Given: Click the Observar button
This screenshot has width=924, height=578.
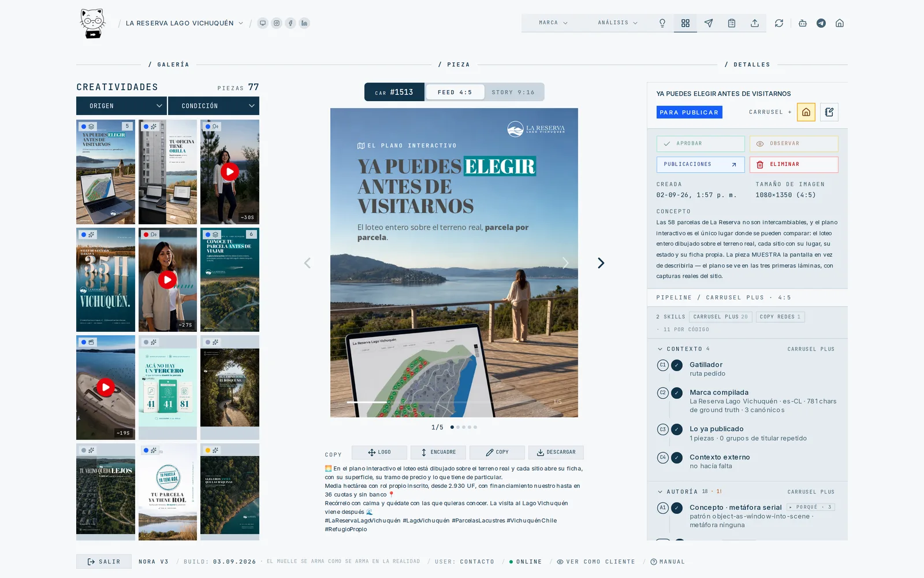Looking at the screenshot, I should coord(794,143).
